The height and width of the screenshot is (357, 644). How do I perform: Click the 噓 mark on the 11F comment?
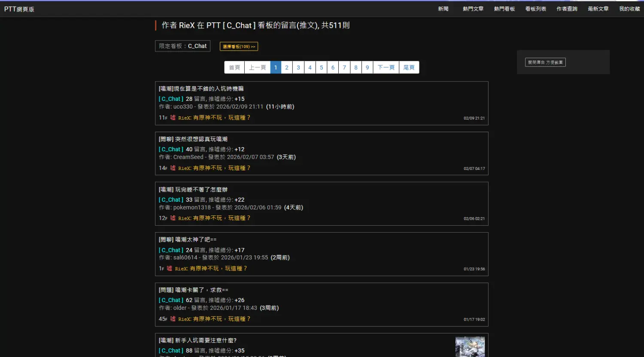[x=173, y=118]
